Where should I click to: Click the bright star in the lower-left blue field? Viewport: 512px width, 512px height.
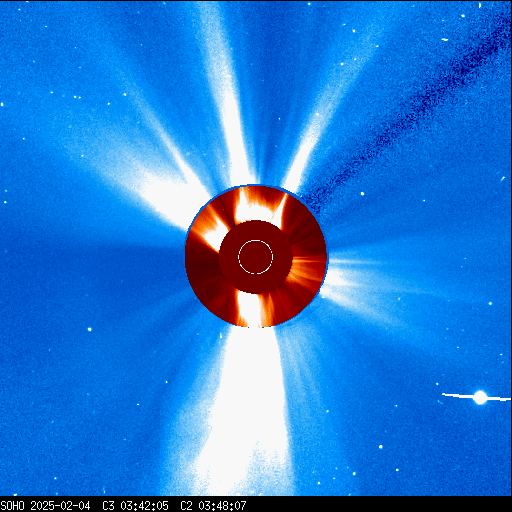pos(89,329)
